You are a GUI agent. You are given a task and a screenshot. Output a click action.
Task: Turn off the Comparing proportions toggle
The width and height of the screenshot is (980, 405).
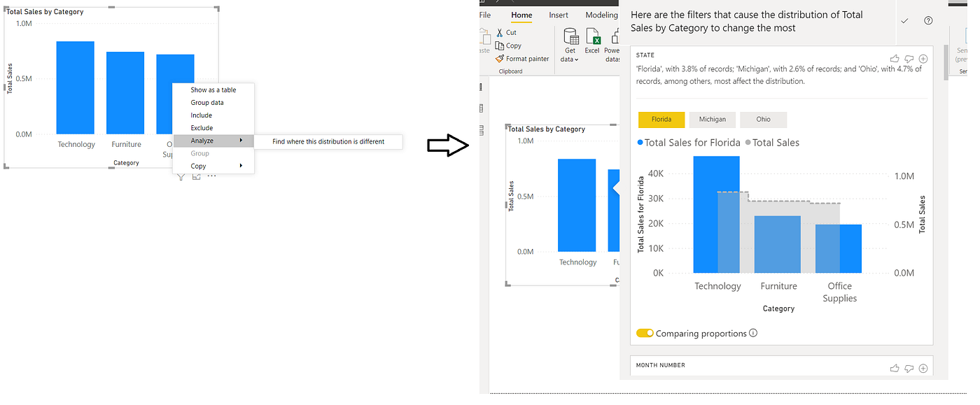645,334
